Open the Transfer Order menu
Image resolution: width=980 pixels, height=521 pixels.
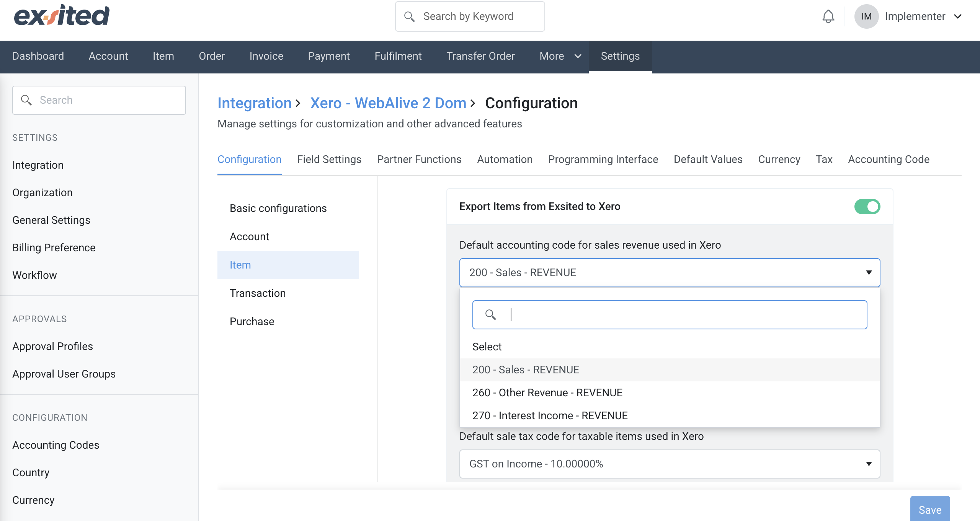480,56
